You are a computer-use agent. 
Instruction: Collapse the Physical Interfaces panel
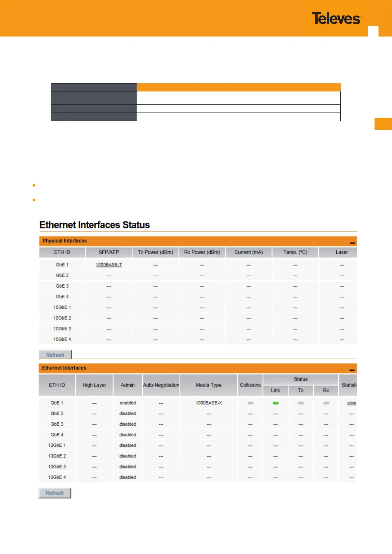point(353,243)
